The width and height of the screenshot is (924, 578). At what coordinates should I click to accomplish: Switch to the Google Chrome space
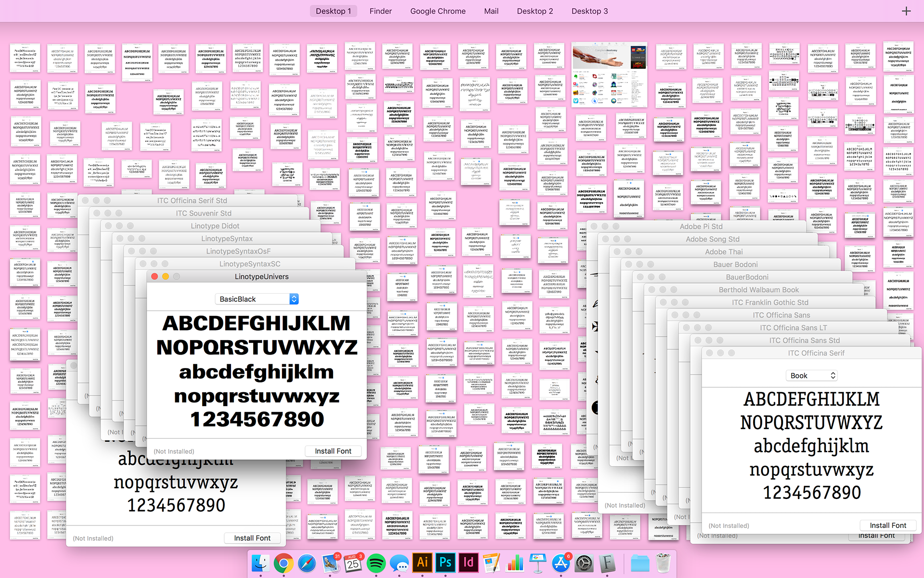coord(437,11)
